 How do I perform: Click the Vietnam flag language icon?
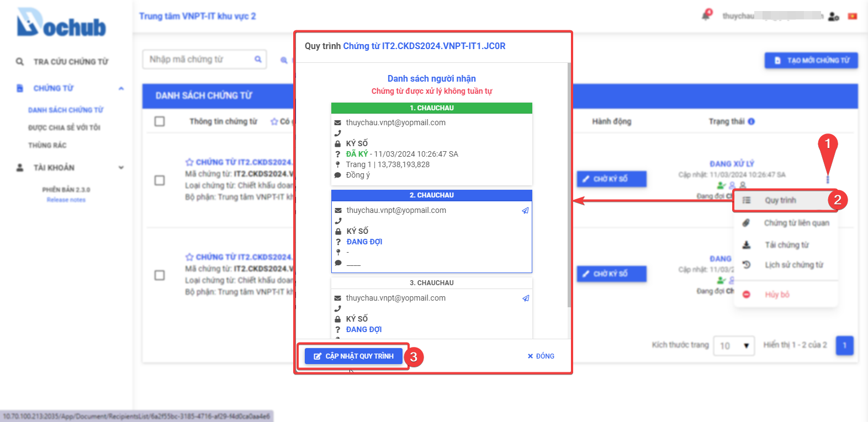[853, 17]
